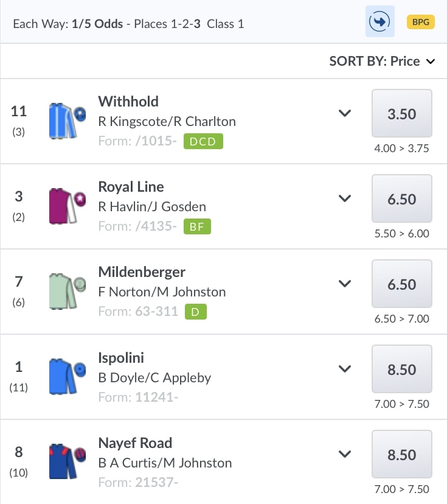Select Royal Line at 6.50 odds

coord(401,199)
